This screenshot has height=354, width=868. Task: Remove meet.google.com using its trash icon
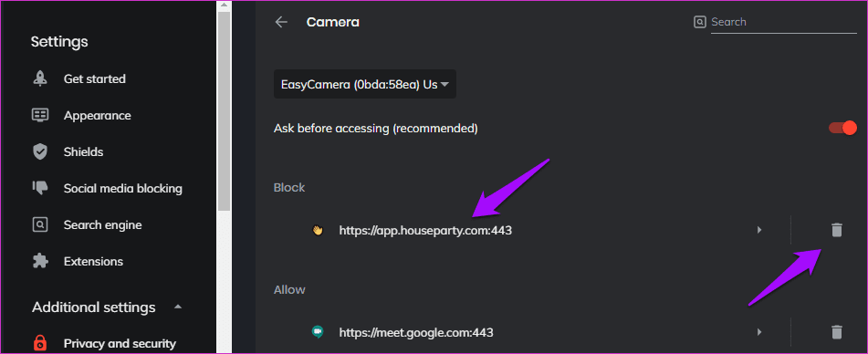pos(836,332)
